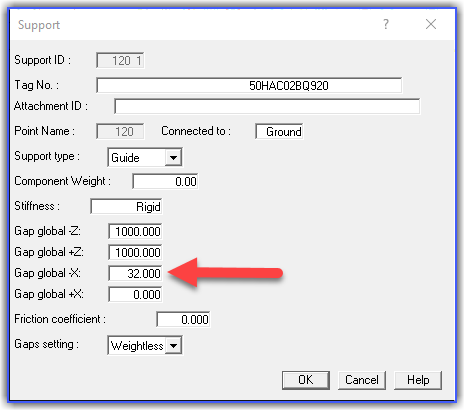Image resolution: width=465 pixels, height=411 pixels.
Task: Expand the Gaps setting Weightless dropdown
Action: [x=173, y=345]
